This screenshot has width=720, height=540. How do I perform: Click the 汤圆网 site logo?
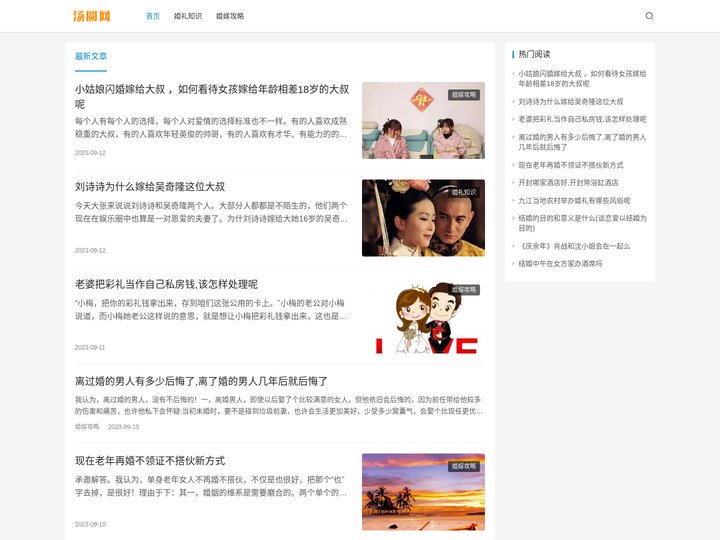click(x=92, y=16)
